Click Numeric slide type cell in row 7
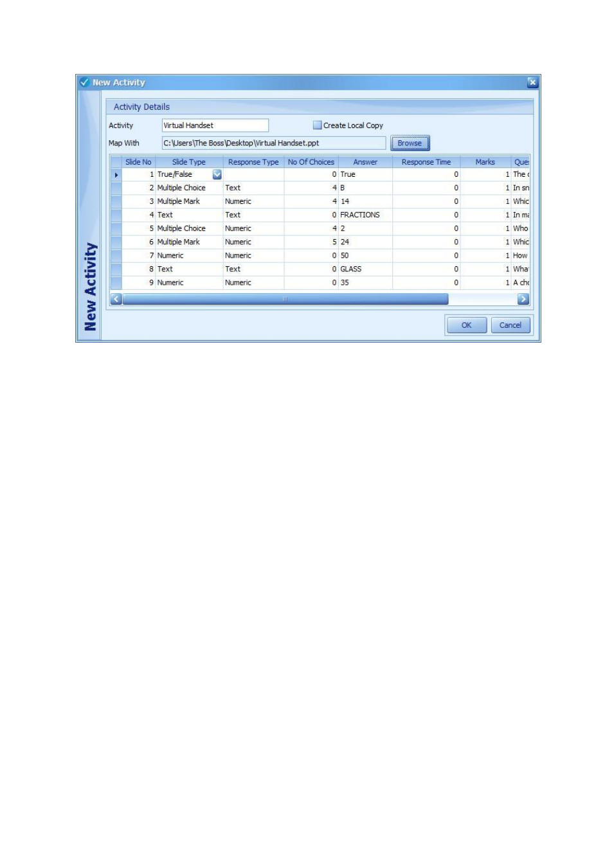The image size is (614, 868). (189, 255)
